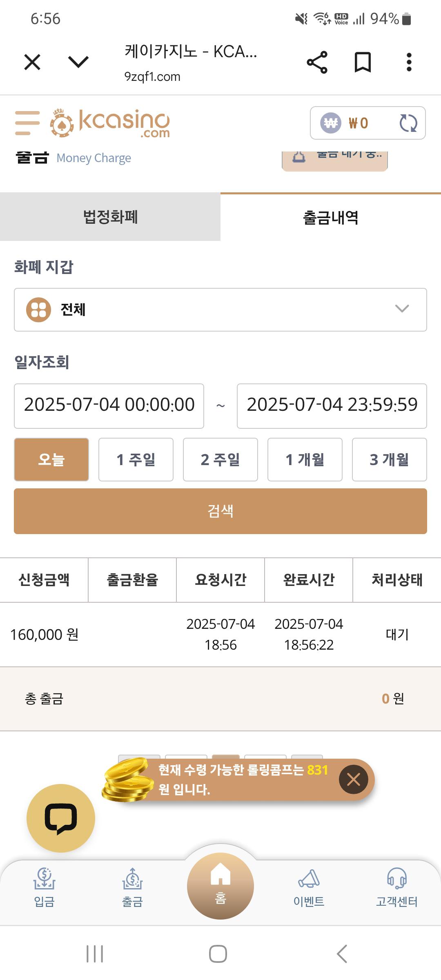Tap the 검색 search button

[220, 511]
